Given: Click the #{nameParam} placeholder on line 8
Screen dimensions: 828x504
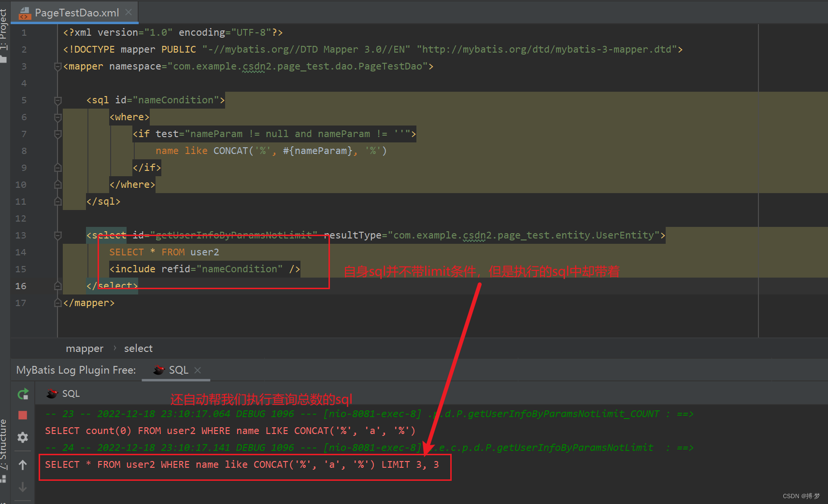Looking at the screenshot, I should [317, 151].
